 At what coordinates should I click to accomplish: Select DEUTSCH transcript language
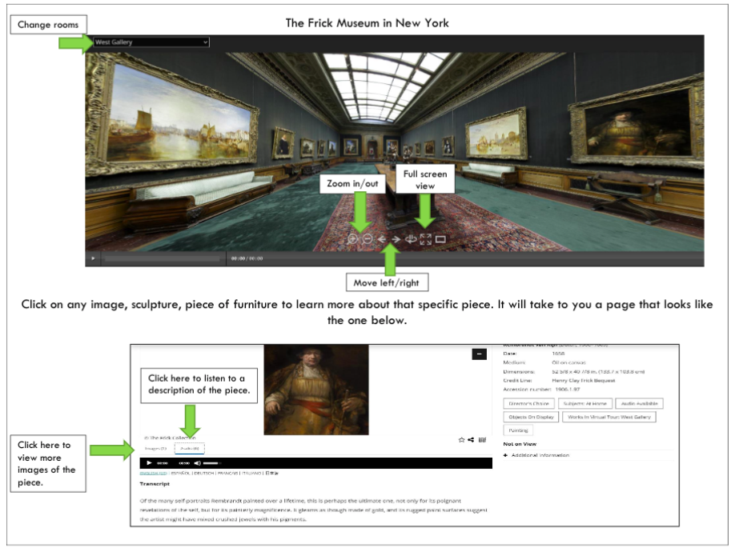coord(203,473)
